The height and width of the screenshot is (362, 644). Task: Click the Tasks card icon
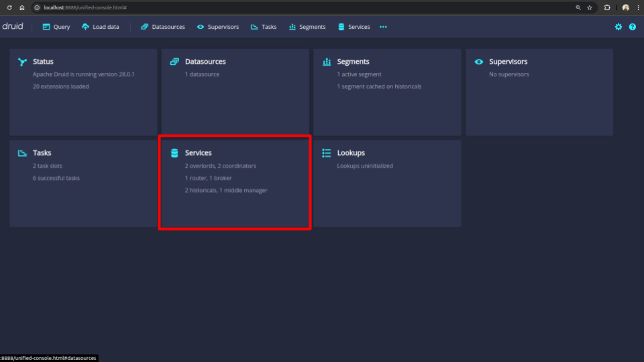[x=23, y=153]
